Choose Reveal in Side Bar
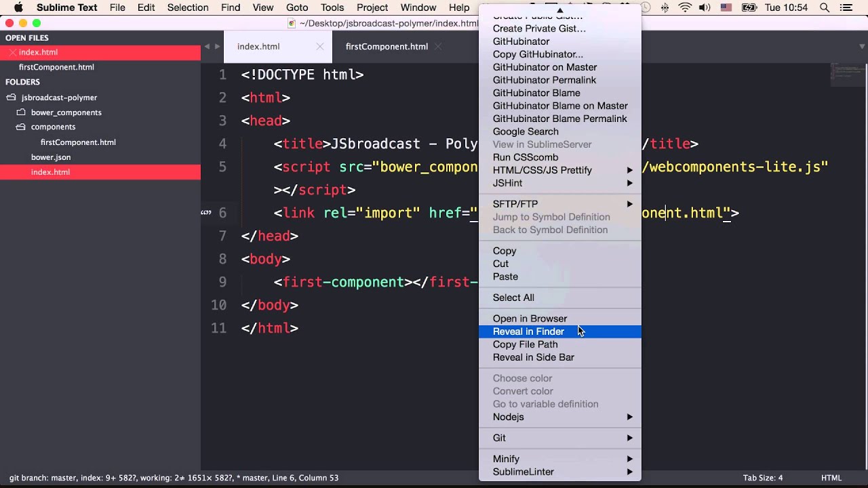The height and width of the screenshot is (488, 868). 560,357
